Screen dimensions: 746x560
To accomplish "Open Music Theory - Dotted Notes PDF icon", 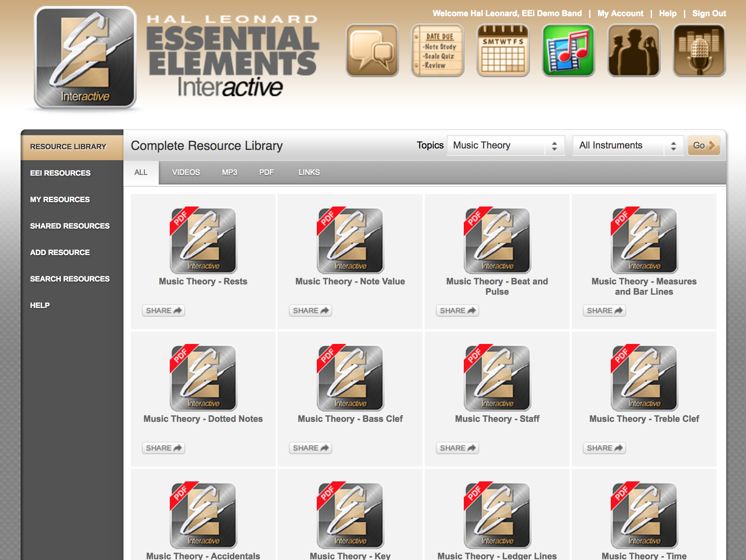I will click(x=203, y=378).
